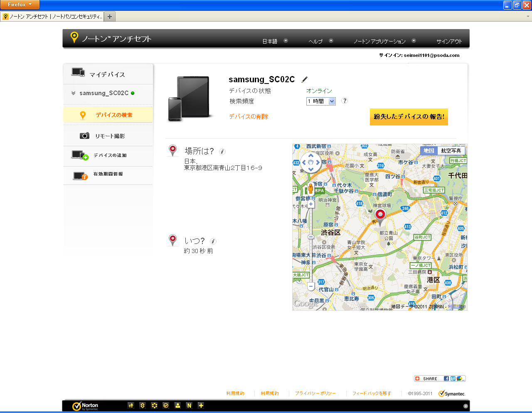The height and width of the screenshot is (413, 532).
Task: Pan the map left with the arrow control
Action: 304,162
